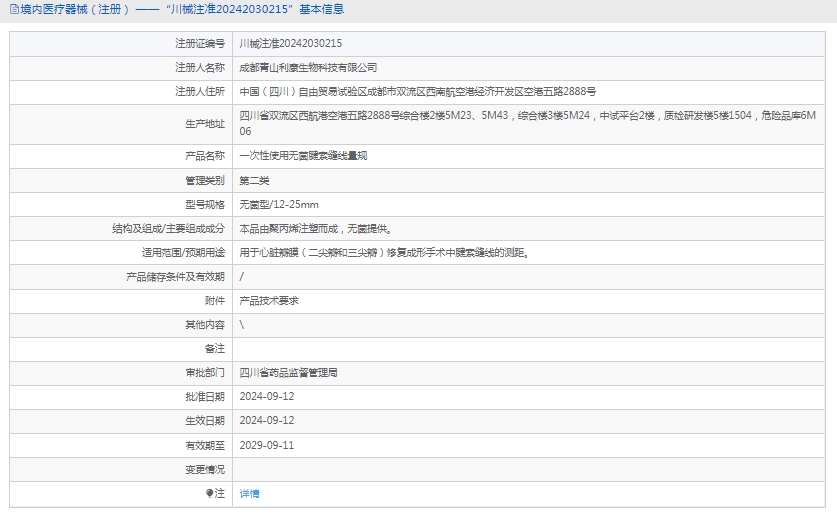
Task: Click the attachment value 产品技术要求
Action: pos(269,300)
